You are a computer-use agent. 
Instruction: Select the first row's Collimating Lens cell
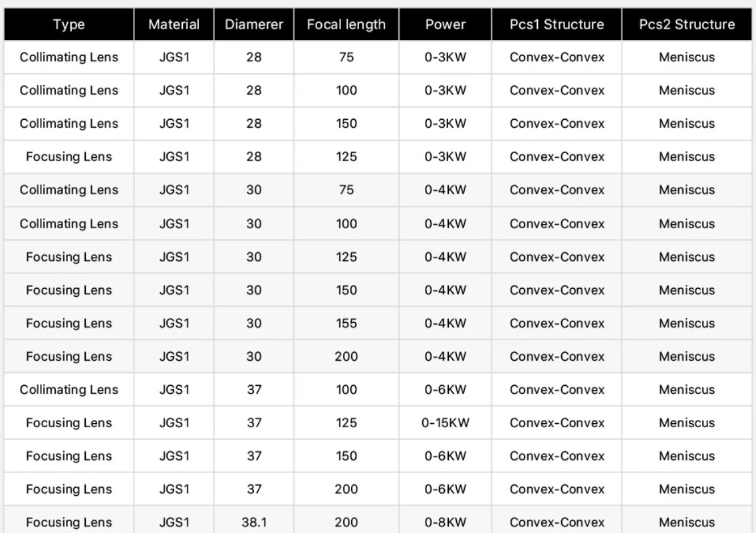(69, 57)
